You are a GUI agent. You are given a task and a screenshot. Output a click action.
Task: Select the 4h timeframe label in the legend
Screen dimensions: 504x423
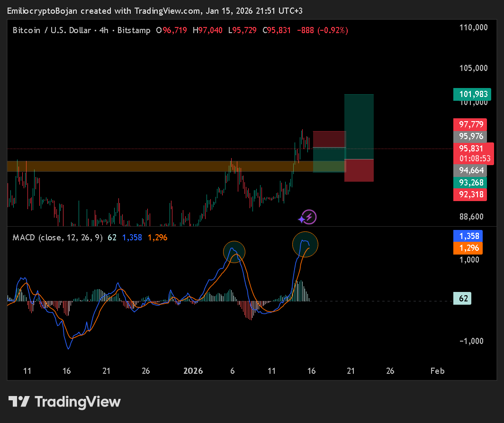104,30
